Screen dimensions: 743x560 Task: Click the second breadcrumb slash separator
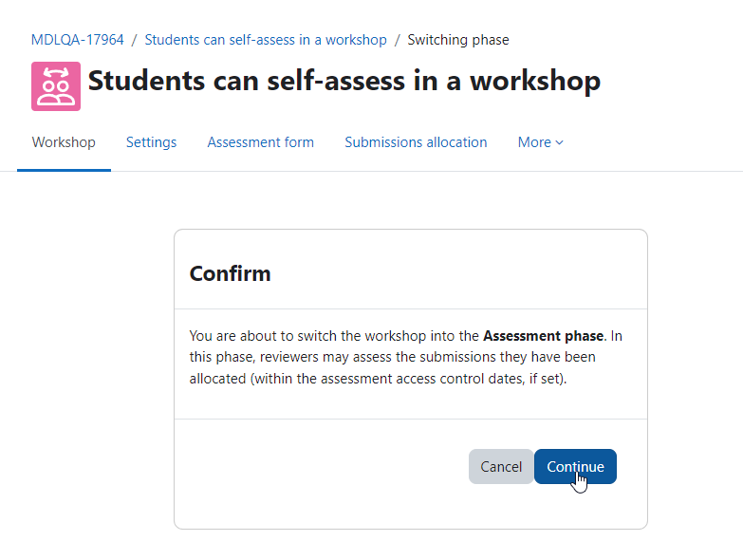coord(397,40)
